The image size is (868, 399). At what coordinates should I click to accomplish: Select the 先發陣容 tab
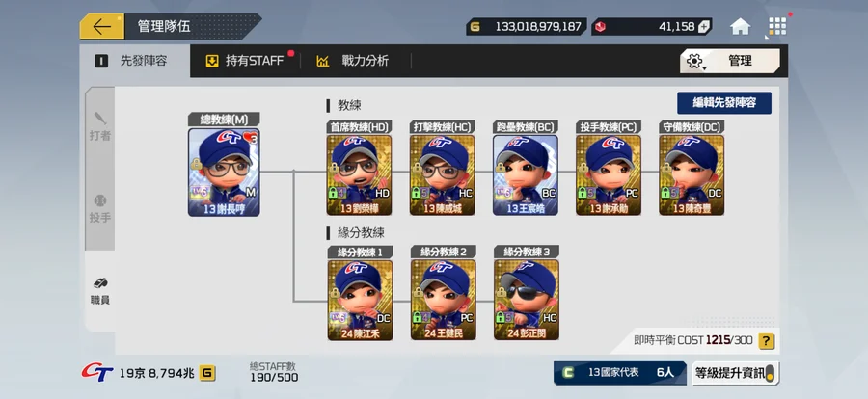(x=135, y=61)
